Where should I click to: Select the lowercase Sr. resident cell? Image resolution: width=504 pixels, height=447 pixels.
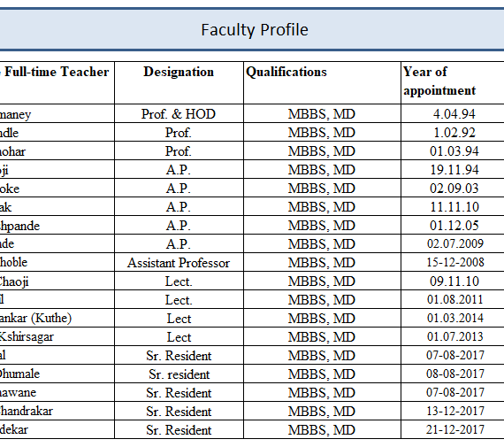[x=179, y=374]
